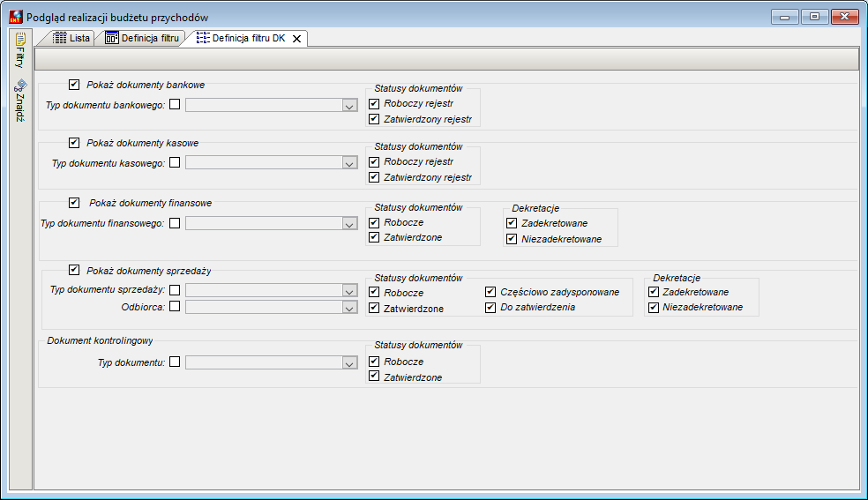
Task: Expand Typ dokumentu bankowego dropdown
Action: [x=349, y=105]
